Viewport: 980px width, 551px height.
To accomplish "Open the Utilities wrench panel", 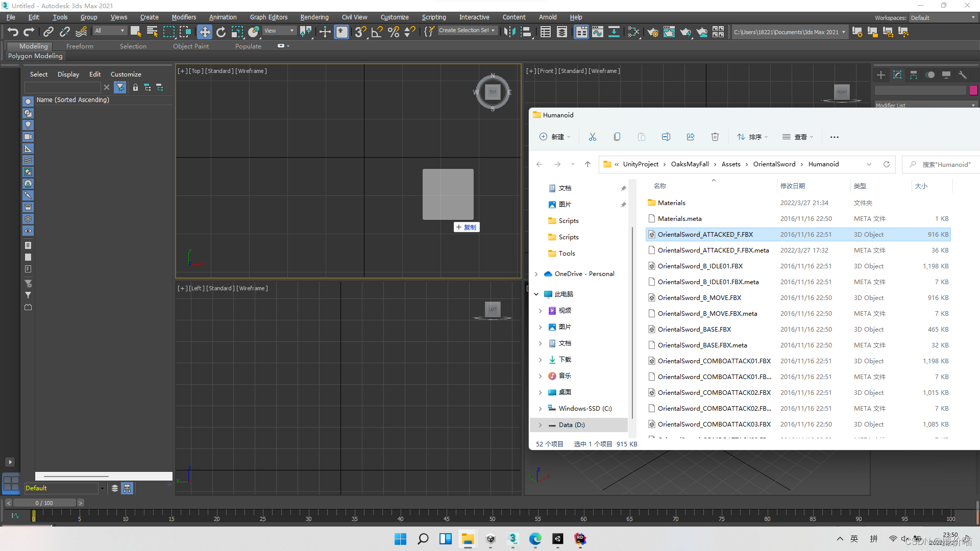I will point(963,75).
